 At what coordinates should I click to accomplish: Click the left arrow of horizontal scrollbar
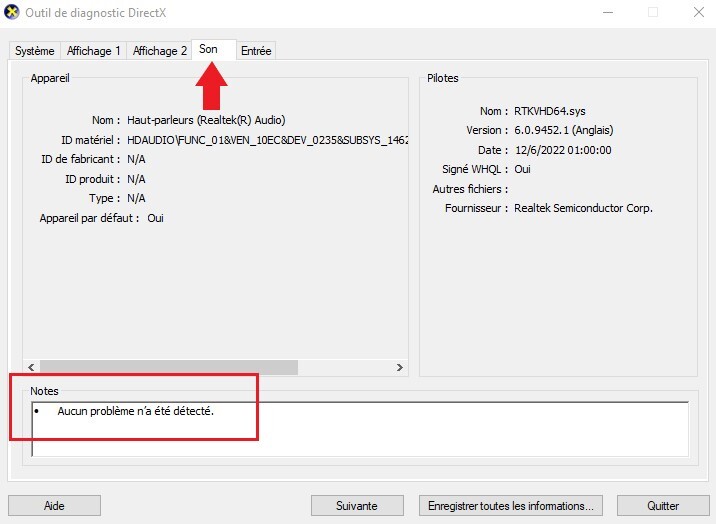[x=31, y=367]
